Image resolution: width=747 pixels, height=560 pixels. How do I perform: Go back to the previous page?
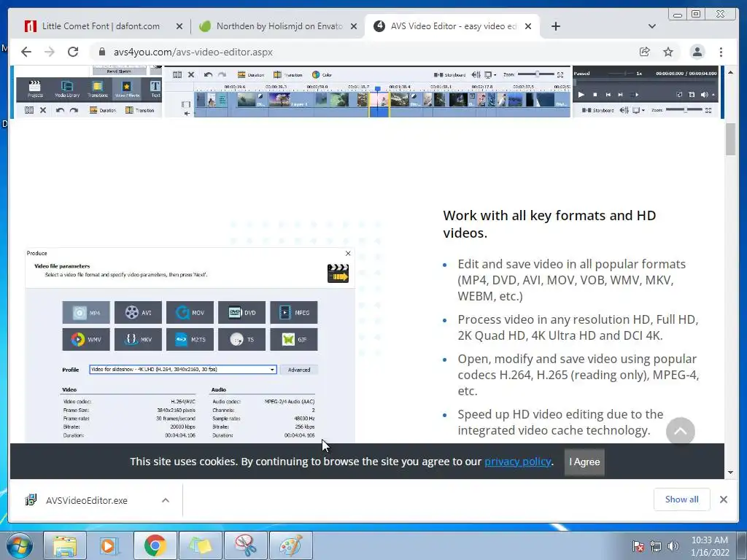pos(26,52)
